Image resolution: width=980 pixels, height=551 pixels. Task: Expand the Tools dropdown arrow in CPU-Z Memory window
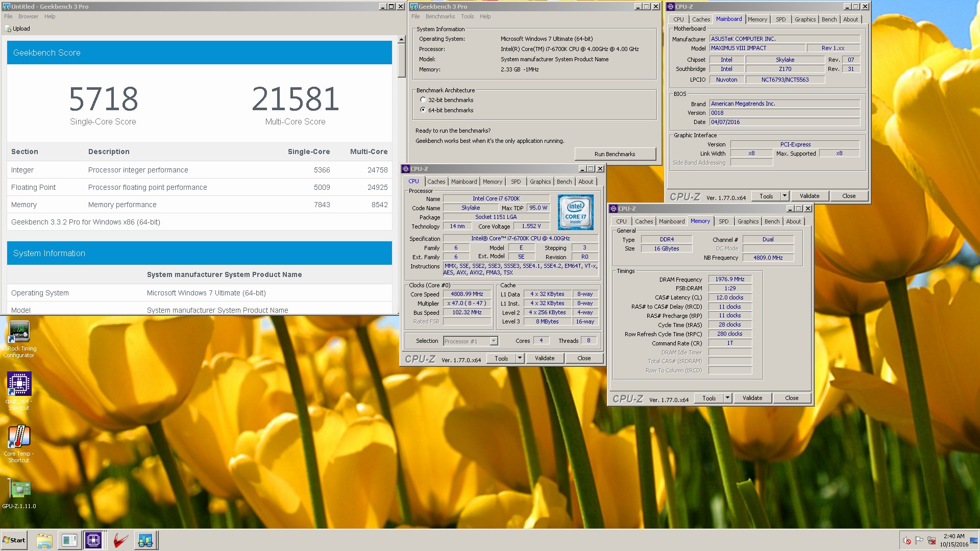[728, 398]
